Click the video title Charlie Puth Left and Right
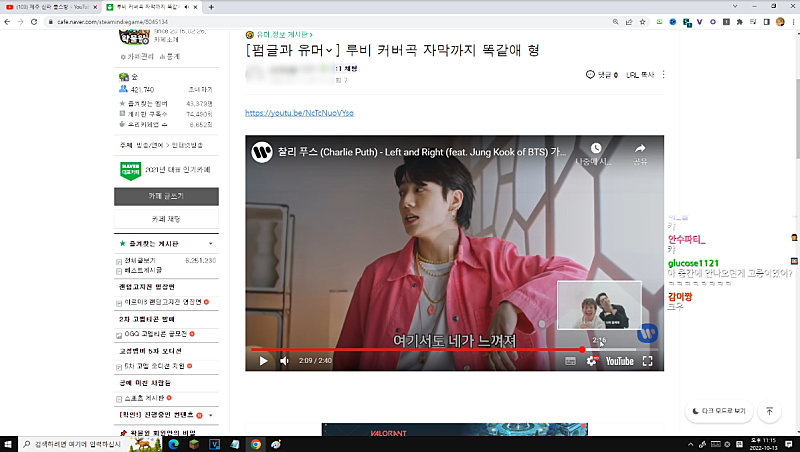 tap(421, 152)
